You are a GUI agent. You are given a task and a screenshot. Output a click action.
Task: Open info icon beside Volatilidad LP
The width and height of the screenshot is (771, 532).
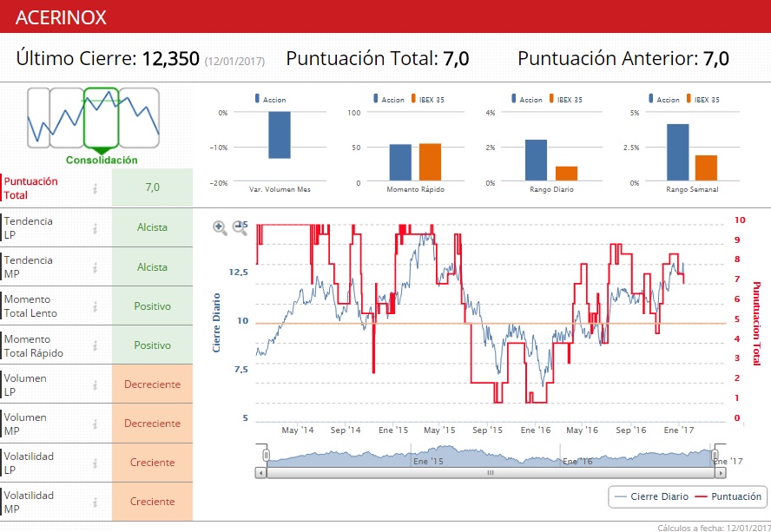(x=95, y=463)
